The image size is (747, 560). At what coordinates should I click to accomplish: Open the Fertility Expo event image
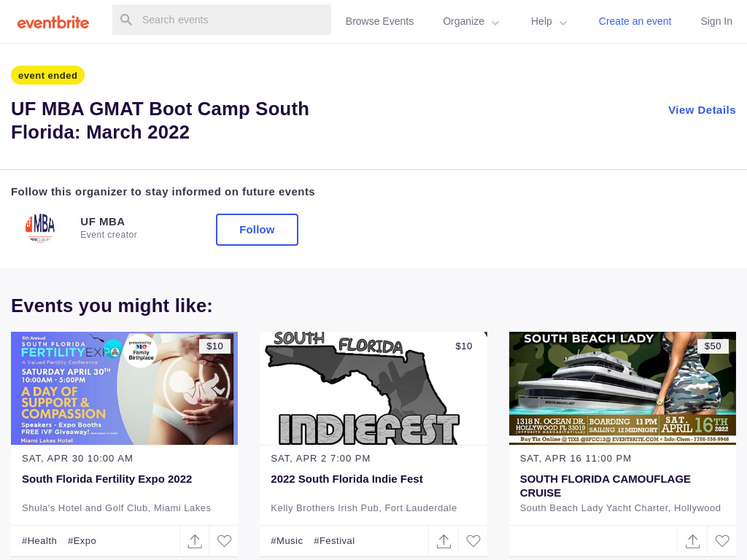124,388
